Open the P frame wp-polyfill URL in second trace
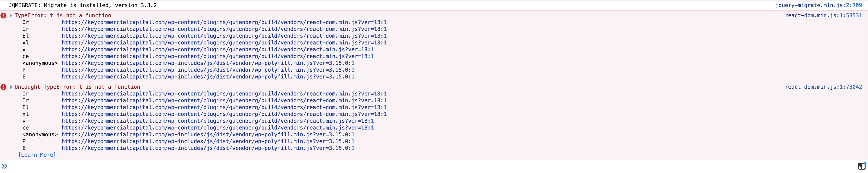Image resolution: width=868 pixels, height=173 pixels. tap(208, 141)
